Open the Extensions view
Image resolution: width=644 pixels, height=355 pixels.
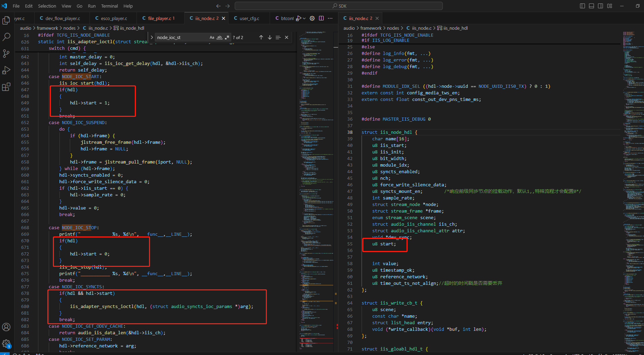pyautogui.click(x=6, y=87)
